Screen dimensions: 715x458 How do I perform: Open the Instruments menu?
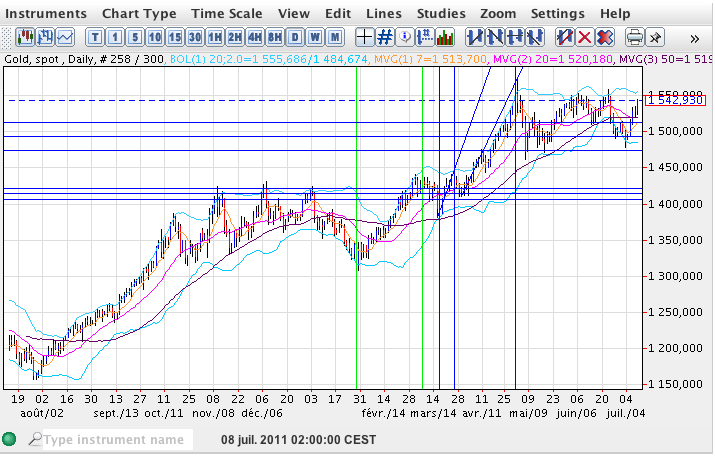pos(46,14)
